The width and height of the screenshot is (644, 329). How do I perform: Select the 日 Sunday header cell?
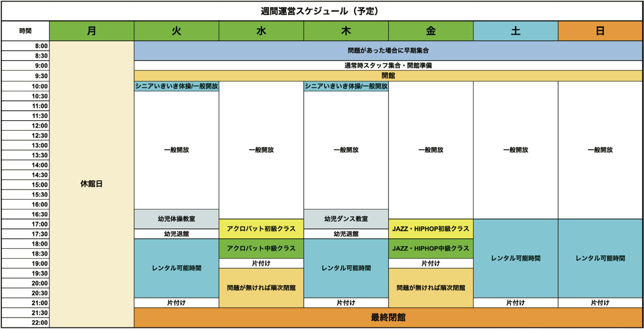[x=600, y=31]
